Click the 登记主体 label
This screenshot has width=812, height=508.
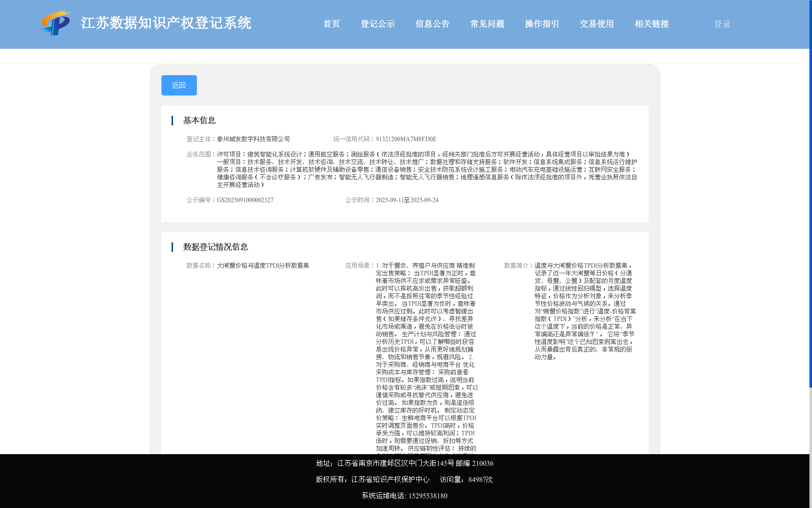coord(201,139)
